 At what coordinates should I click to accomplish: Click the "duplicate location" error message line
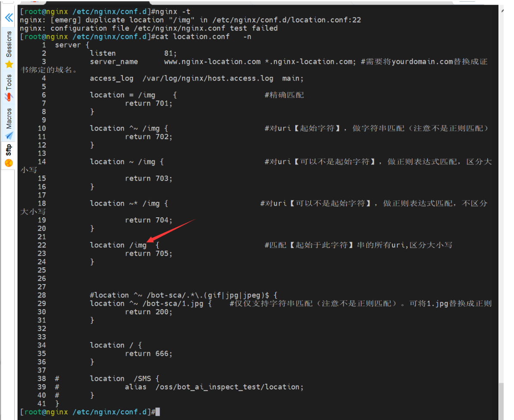(x=190, y=20)
